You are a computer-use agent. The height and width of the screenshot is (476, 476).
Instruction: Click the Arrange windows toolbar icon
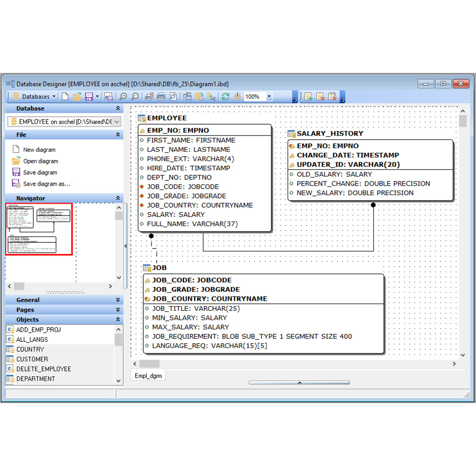[187, 97]
